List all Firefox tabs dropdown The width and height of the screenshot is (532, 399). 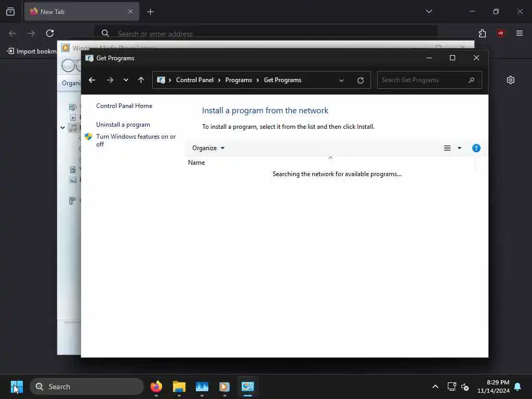[429, 11]
